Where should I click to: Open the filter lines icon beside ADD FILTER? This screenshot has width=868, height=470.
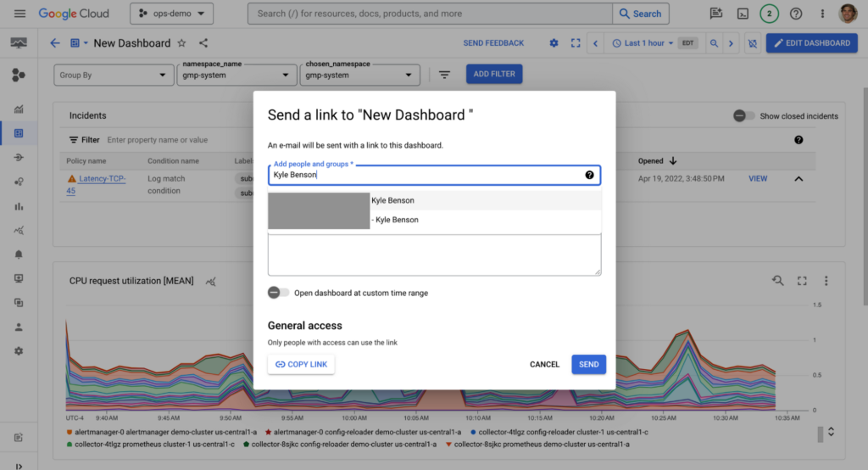tap(444, 75)
